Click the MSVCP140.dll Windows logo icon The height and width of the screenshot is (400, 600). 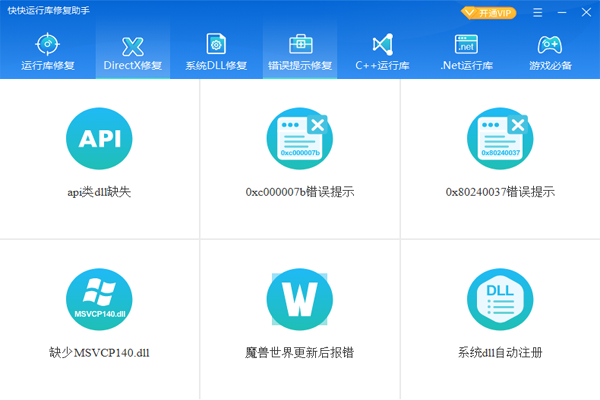coord(99,300)
